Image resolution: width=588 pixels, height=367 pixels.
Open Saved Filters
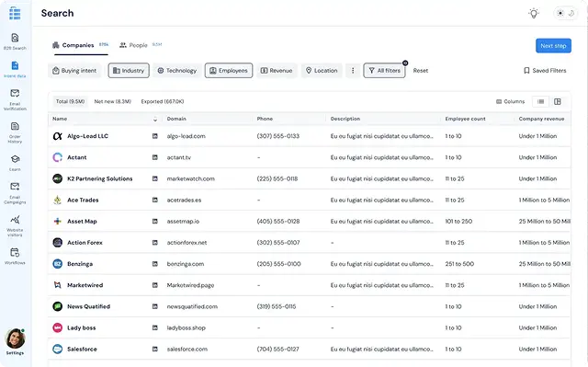[x=545, y=71]
